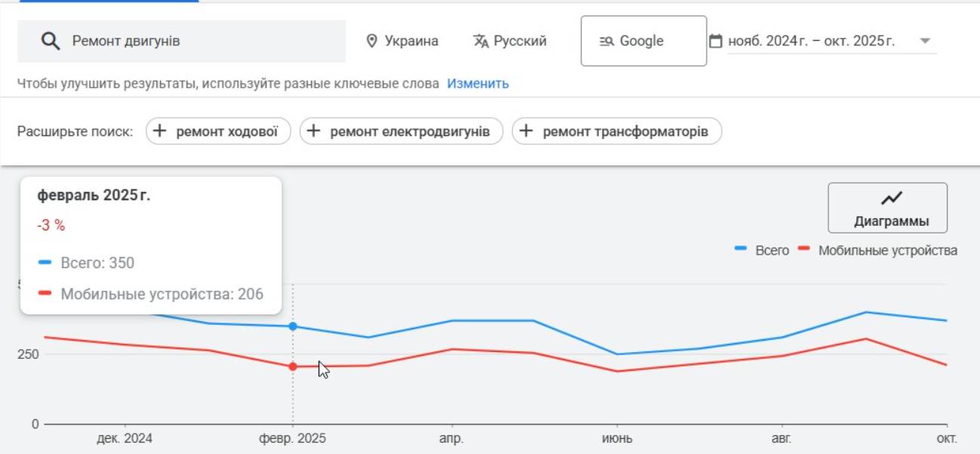Open the Диаграммы chart type menu
The height and width of the screenshot is (454, 980).
click(887, 208)
